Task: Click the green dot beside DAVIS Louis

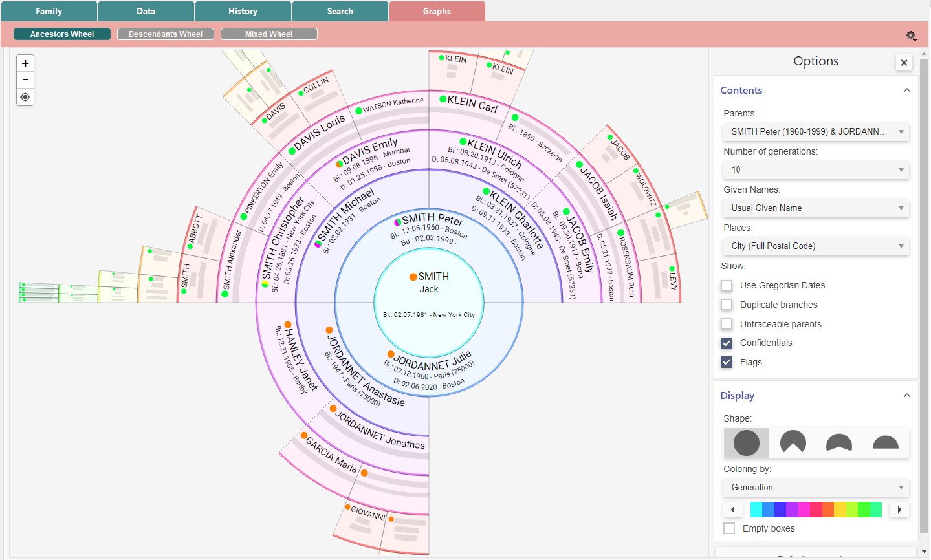Action: point(292,151)
